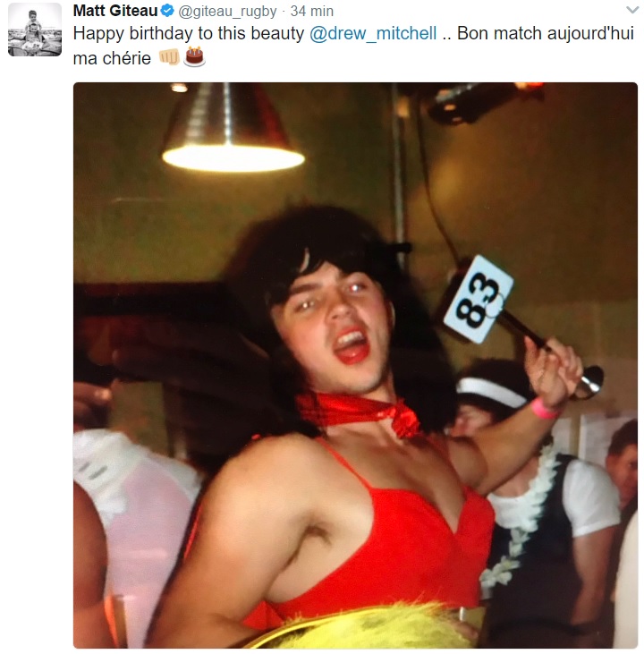Open the tweet's 34 min timestamp
The height and width of the screenshot is (654, 644).
312,12
